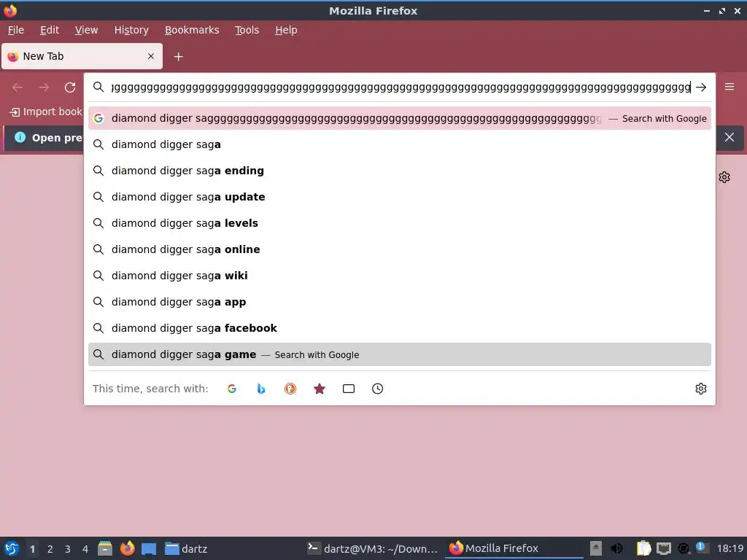Select first result Search with Google row
747x560 pixels.
point(400,118)
